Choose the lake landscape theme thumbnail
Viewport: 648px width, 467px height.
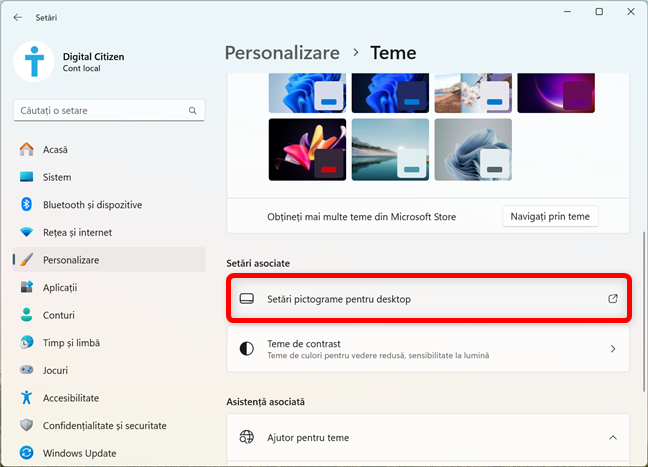[x=390, y=149]
